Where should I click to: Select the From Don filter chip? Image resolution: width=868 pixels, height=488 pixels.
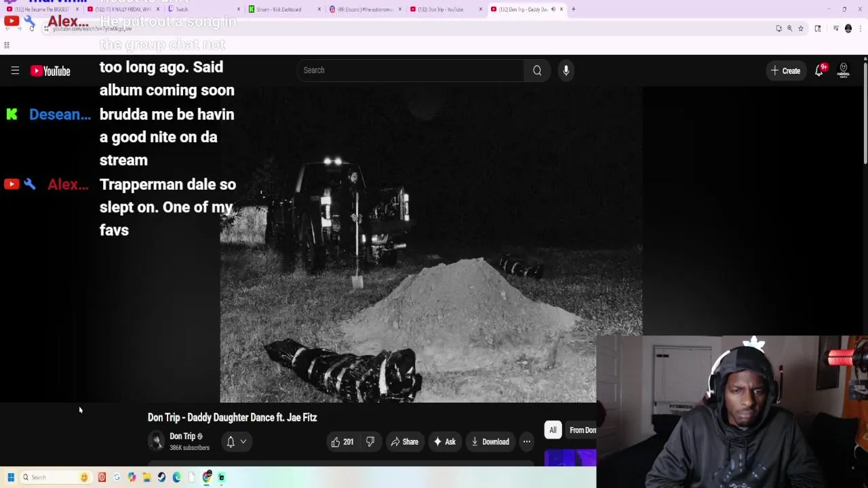pos(582,430)
